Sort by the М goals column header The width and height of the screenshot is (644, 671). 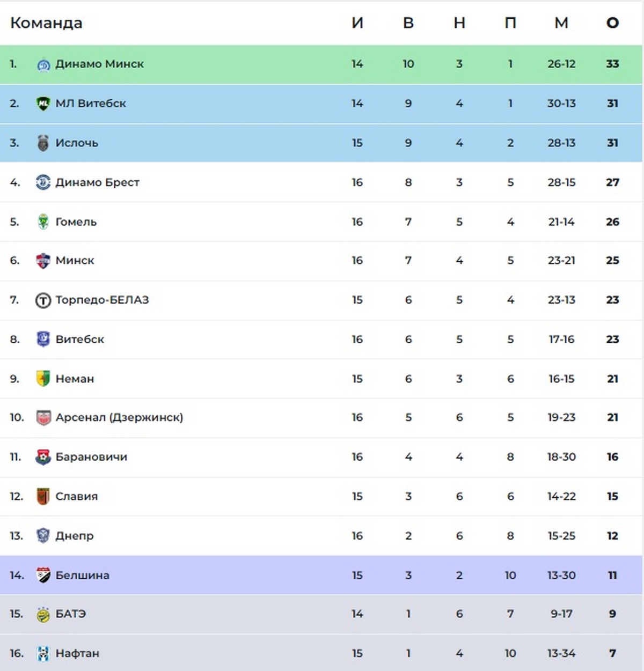561,23
